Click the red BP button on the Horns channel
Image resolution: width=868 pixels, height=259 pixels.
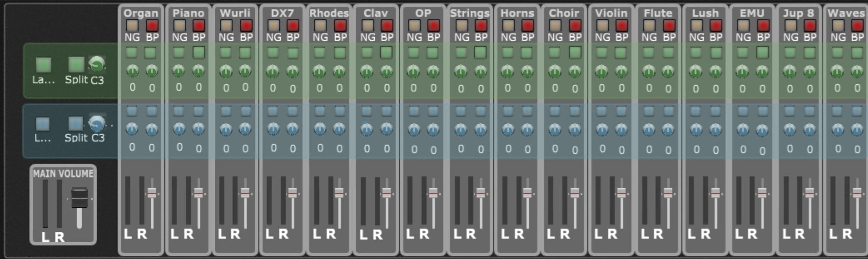point(527,26)
